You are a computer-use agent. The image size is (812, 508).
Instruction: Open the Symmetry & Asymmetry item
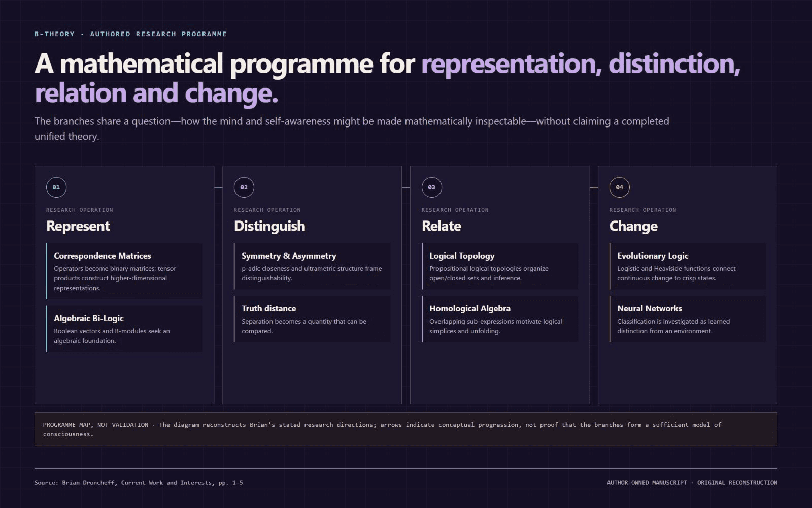(312, 266)
